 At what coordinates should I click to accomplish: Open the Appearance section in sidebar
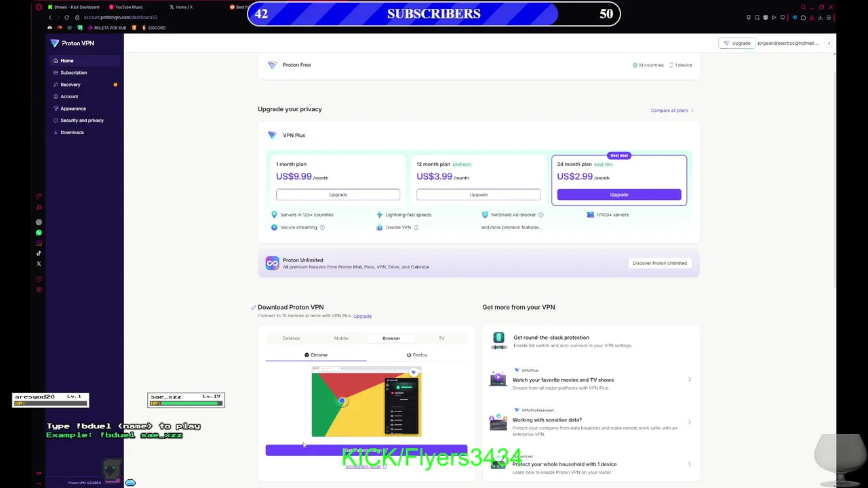point(84,108)
